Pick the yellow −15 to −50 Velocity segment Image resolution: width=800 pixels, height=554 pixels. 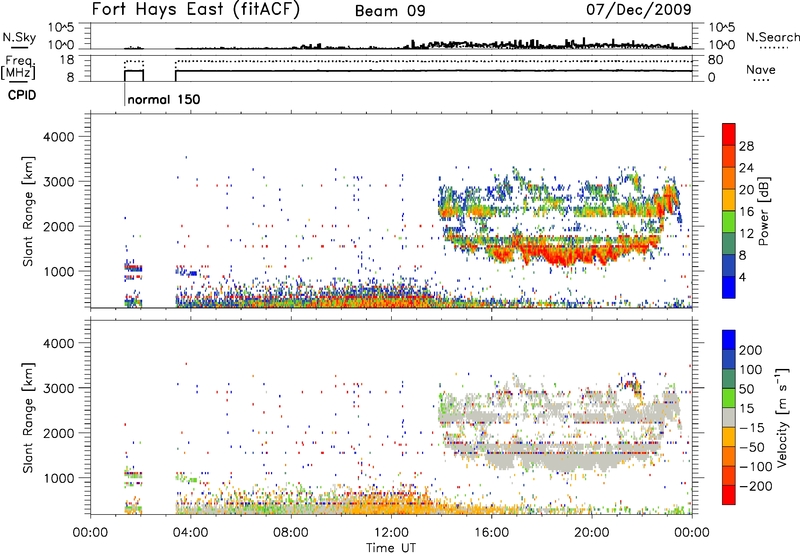pos(729,437)
